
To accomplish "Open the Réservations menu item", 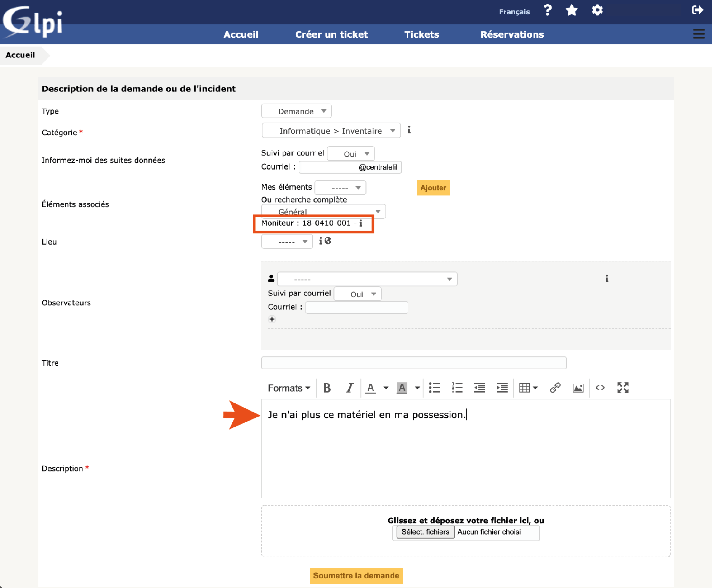I will 512,34.
